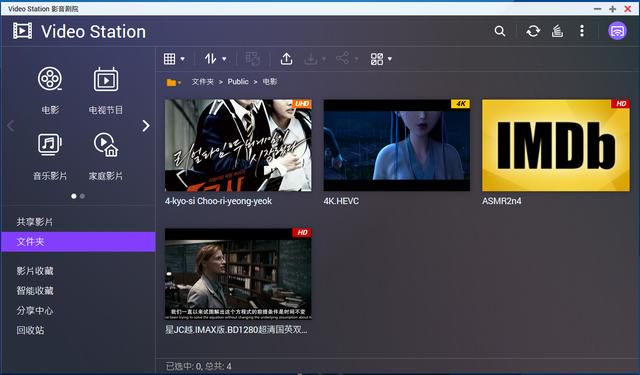Open the 电视节目 TV shows icon
Viewport: 640px width, 375px height.
[106, 79]
